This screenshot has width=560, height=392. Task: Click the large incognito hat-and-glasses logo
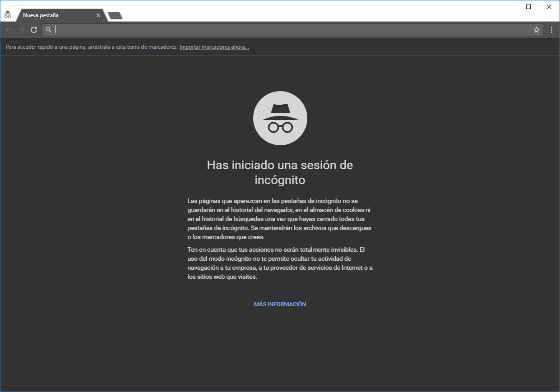click(x=280, y=118)
